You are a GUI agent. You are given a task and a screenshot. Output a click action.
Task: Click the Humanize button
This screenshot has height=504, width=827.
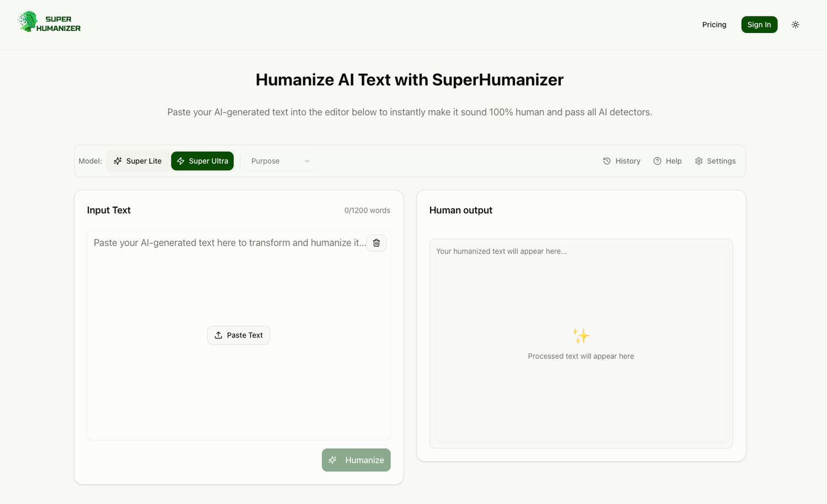(356, 460)
